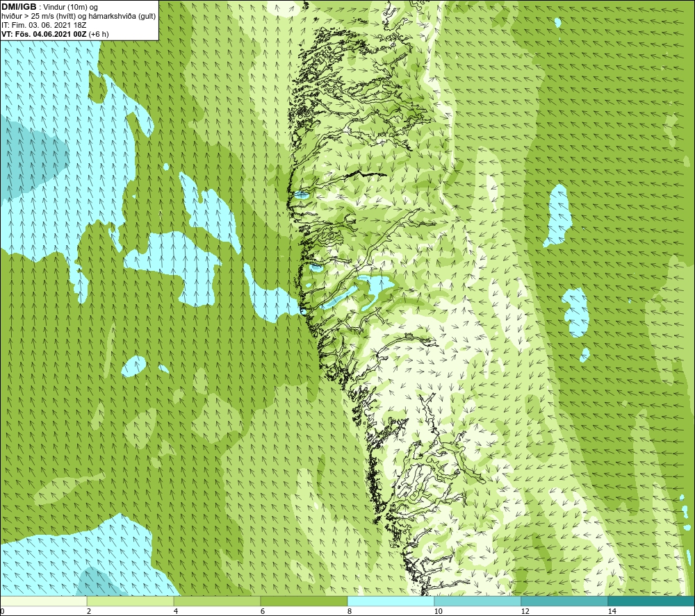The image size is (695, 616).
Task: Click the 8–10 m/s light cyan swatch
Action: (391, 601)
